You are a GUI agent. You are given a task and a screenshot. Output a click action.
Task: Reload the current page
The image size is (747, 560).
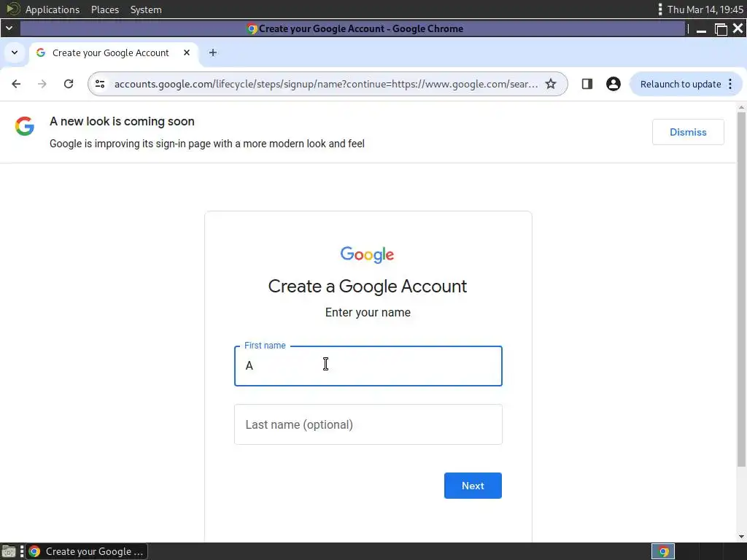(69, 84)
